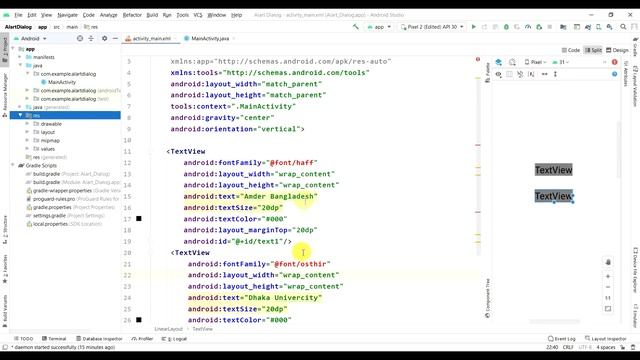640x360 pixels.
Task: Open the TODO tool window
Action: click(24, 339)
